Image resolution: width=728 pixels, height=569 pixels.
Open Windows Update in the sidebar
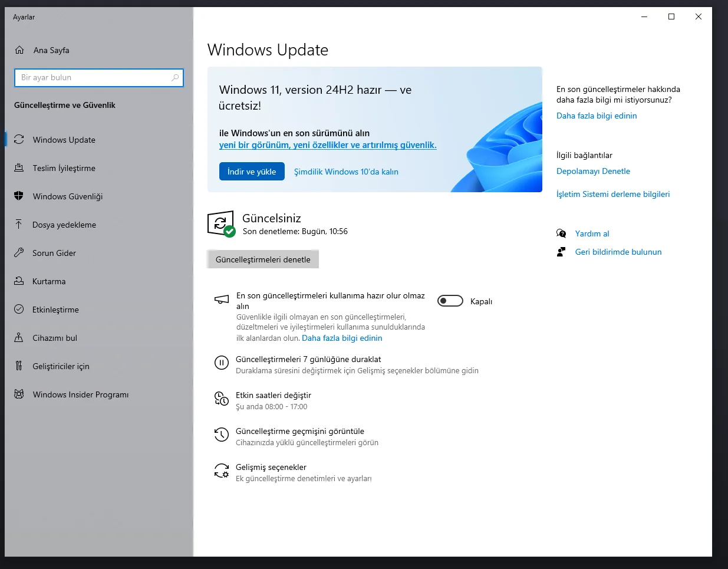pyautogui.click(x=98, y=140)
